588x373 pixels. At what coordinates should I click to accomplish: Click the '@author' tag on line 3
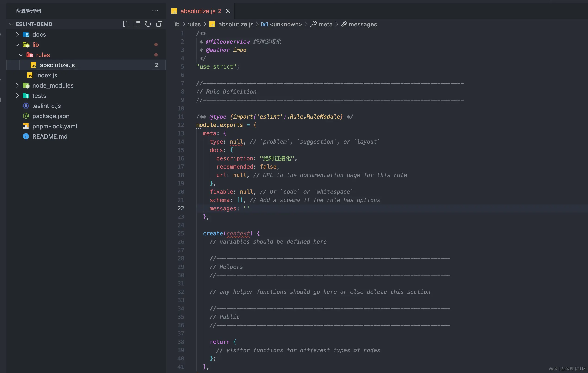(x=218, y=50)
